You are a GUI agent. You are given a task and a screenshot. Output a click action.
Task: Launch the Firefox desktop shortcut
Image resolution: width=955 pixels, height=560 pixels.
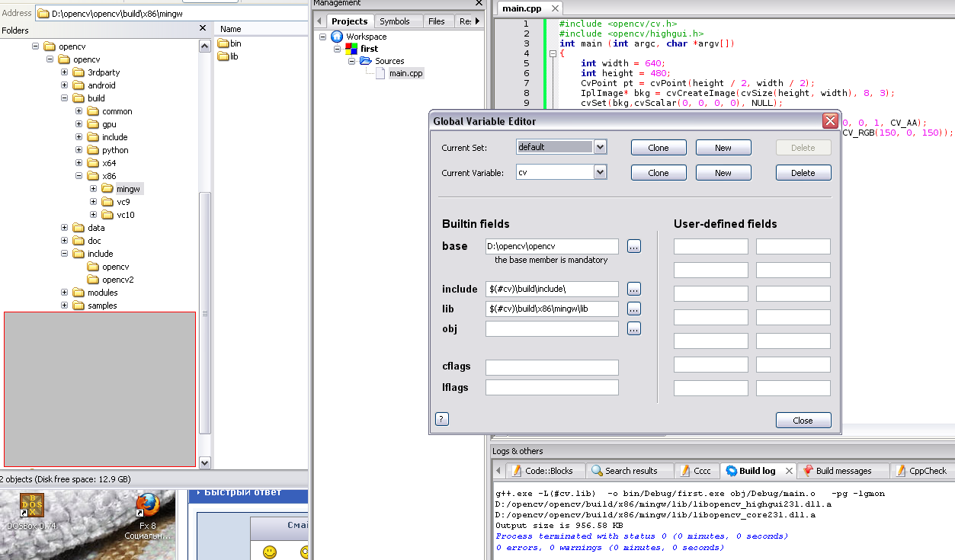(x=147, y=505)
